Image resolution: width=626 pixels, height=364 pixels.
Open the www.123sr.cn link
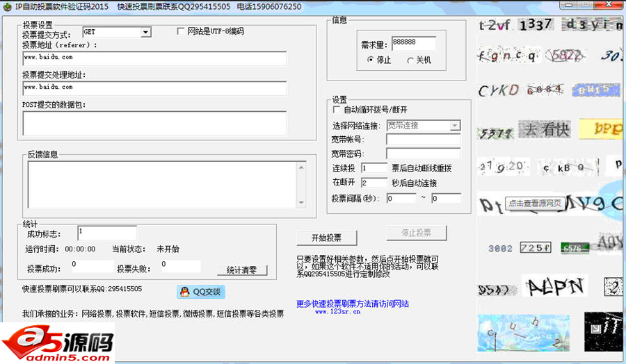(338, 312)
